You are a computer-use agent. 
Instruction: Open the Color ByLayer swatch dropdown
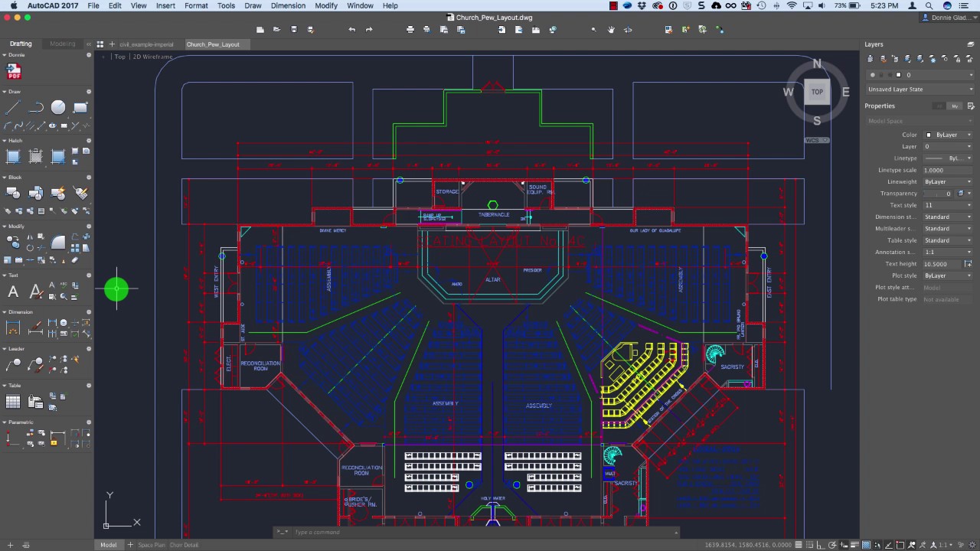coord(948,135)
